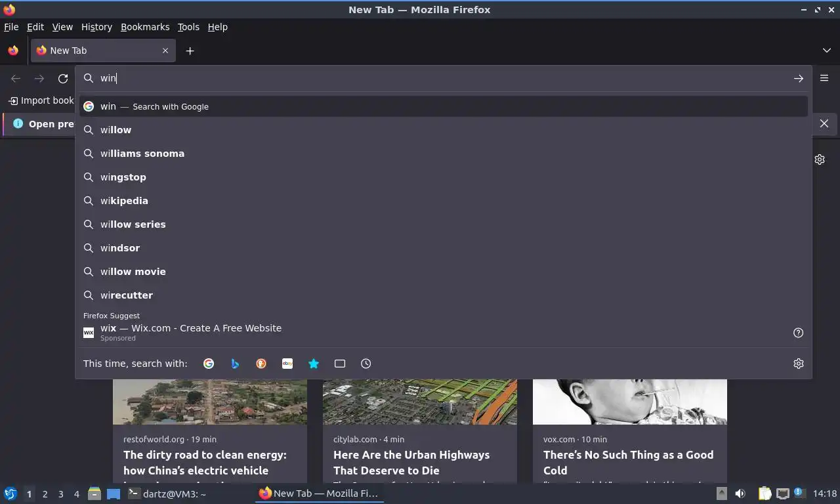
Task: Open taskbar file manager icon
Action: click(94, 494)
